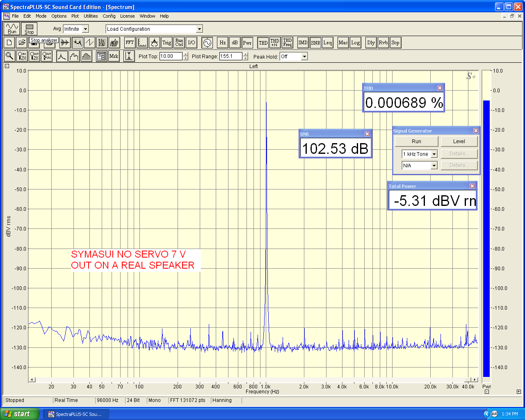Select the stepped octave plot style
This screenshot has width=525, height=420.
(74, 56)
